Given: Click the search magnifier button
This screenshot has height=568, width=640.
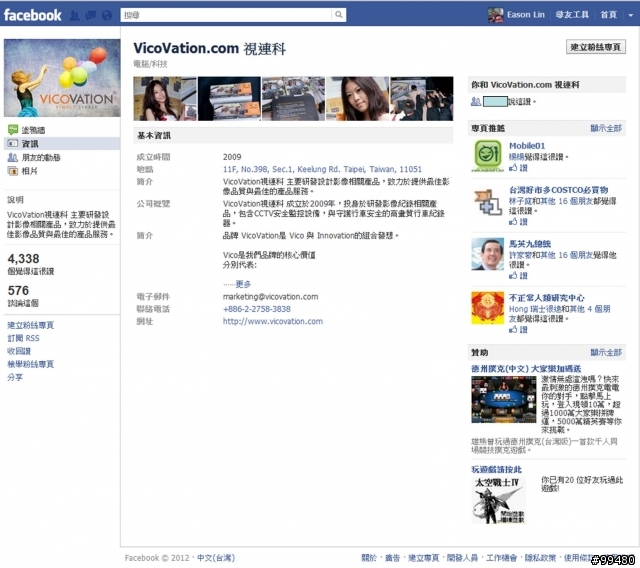Looking at the screenshot, I should (x=339, y=15).
